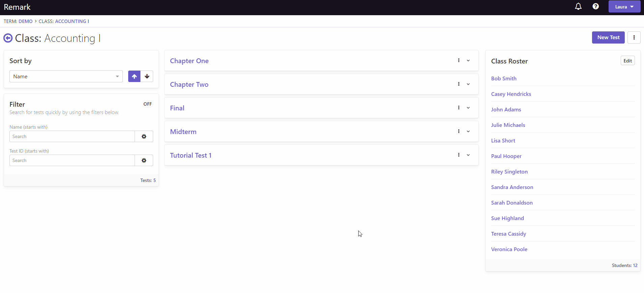Select student Veronica Poole
Image resolution: width=644 pixels, height=293 pixels.
(509, 249)
